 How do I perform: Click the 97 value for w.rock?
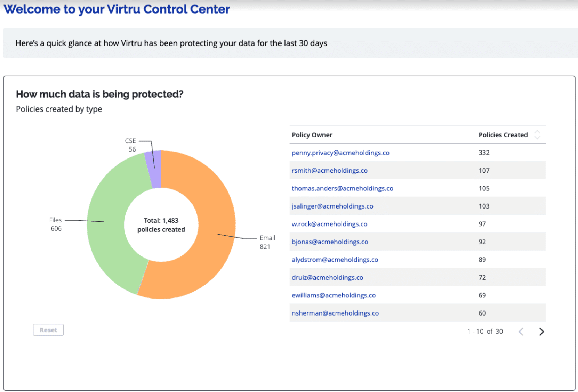482,224
